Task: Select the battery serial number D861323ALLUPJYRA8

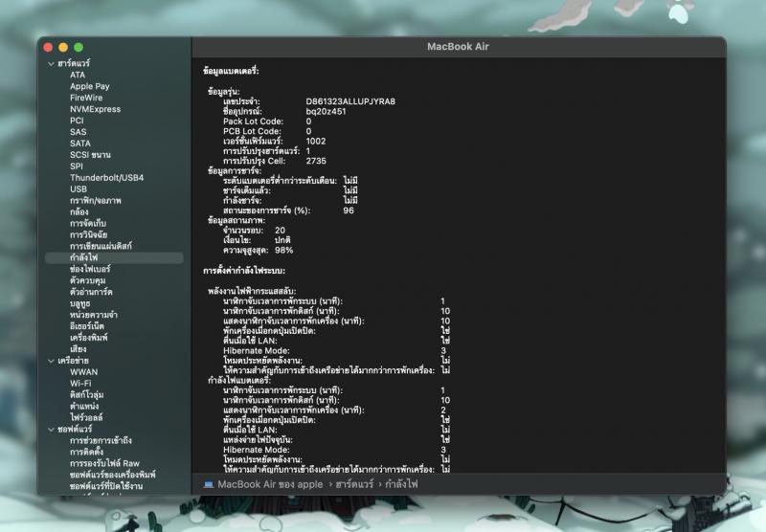Action: click(350, 100)
